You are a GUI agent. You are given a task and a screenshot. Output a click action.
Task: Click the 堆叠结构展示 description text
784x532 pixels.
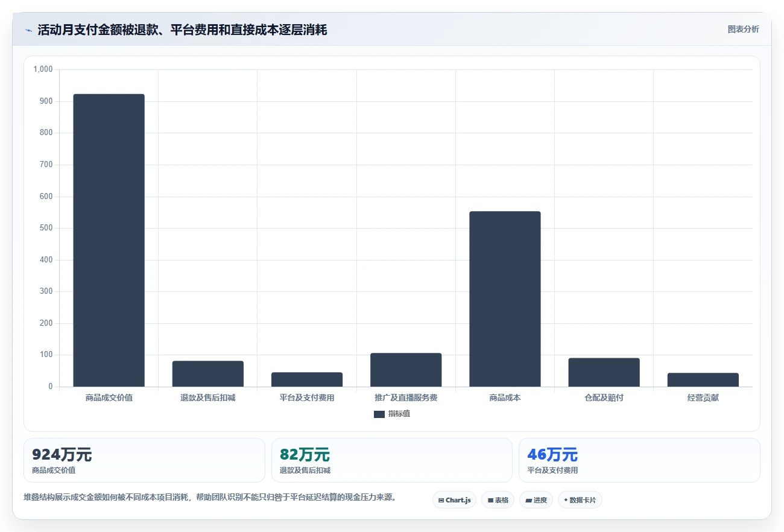click(209, 498)
